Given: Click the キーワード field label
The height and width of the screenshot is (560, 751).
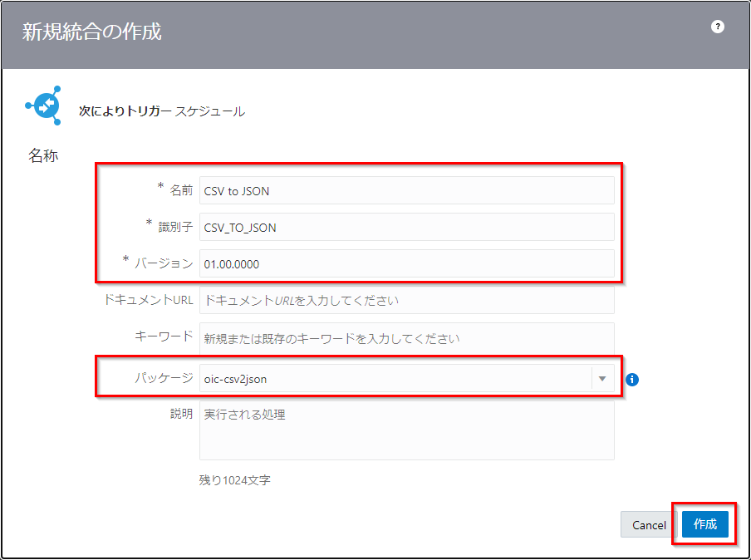Looking at the screenshot, I should [164, 337].
